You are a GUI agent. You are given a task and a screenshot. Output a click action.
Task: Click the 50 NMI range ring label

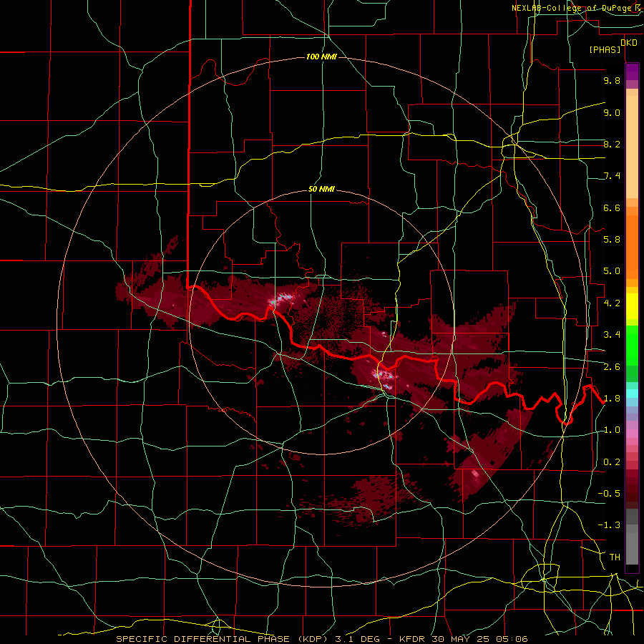pos(321,189)
